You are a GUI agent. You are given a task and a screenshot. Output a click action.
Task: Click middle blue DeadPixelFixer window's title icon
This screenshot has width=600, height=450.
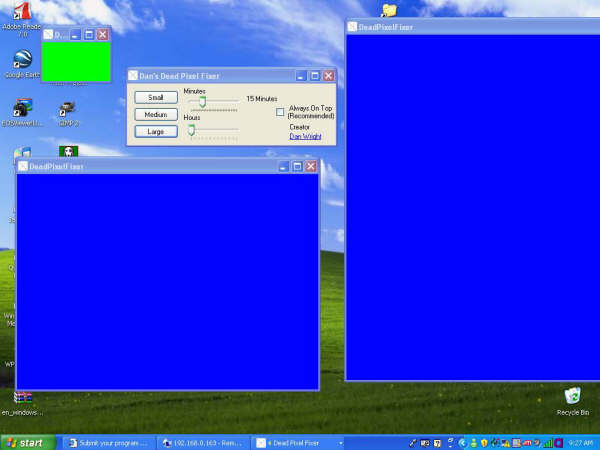click(x=23, y=166)
